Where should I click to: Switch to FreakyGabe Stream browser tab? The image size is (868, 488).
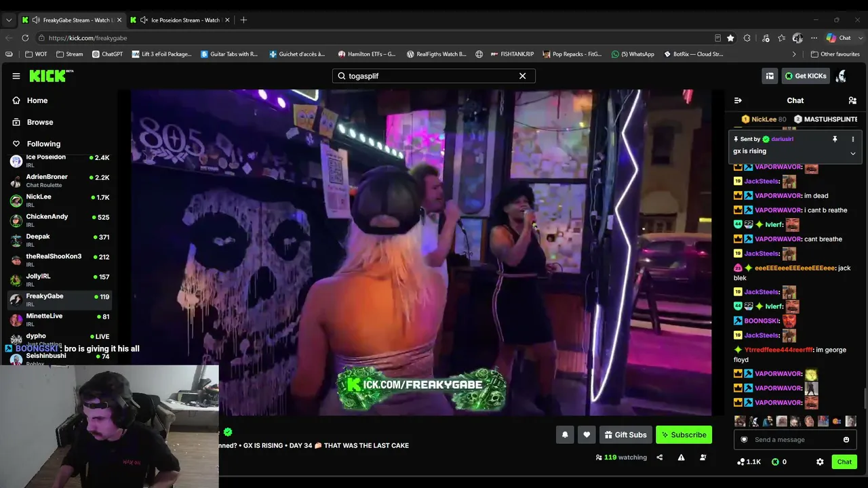coord(71,20)
